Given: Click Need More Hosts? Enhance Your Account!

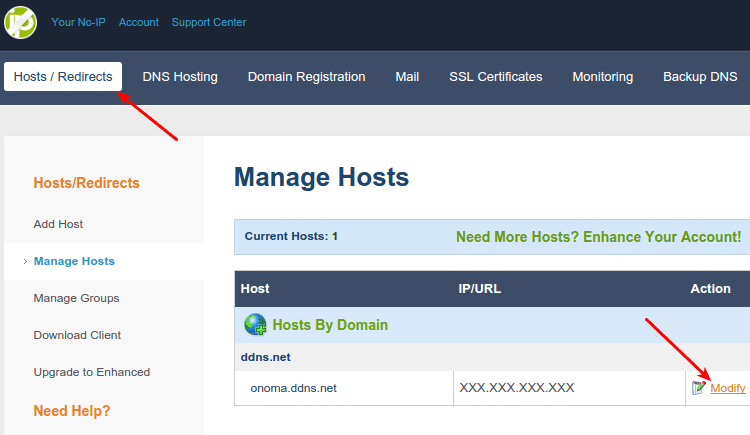Looking at the screenshot, I should pyautogui.click(x=598, y=236).
